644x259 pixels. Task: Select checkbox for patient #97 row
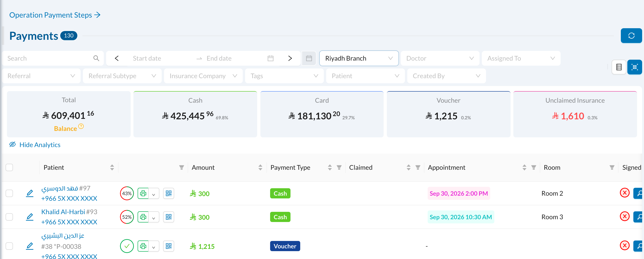click(9, 193)
